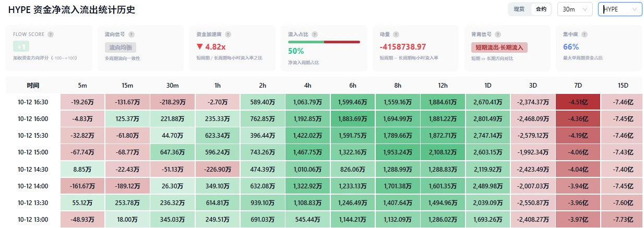Click the 2,801.49万 cell
This screenshot has width=644, height=228.
click(x=488, y=119)
